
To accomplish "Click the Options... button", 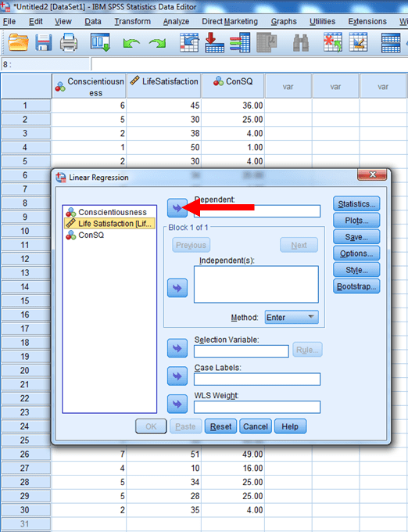I will (356, 253).
